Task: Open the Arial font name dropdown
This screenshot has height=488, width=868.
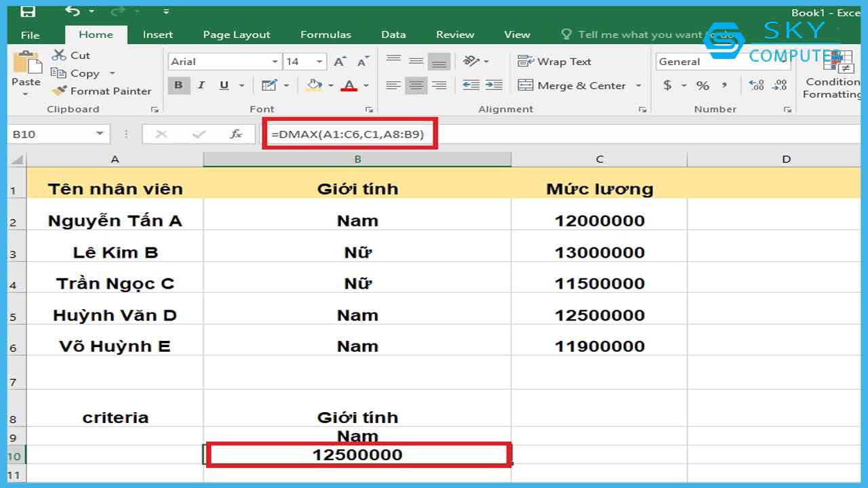Action: click(x=275, y=62)
